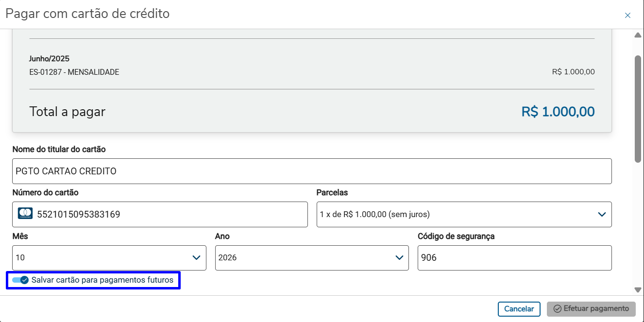
Task: Click the scroll down arrow
Action: (638, 290)
